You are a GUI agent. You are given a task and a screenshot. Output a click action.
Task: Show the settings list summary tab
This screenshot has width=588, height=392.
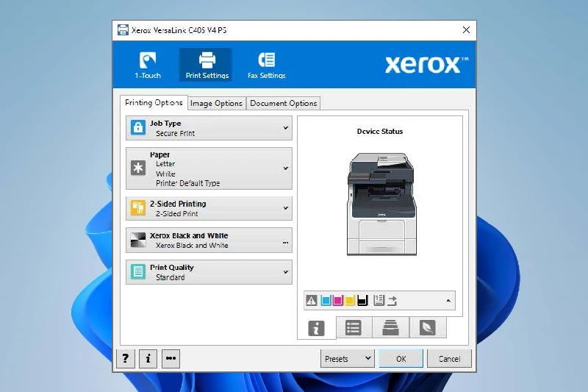[354, 328]
